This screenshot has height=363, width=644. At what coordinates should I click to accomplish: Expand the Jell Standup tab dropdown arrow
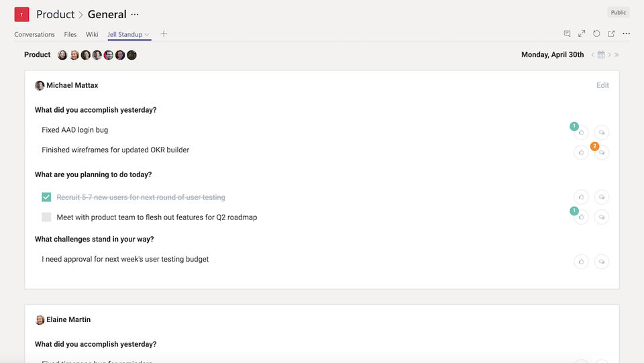(147, 35)
